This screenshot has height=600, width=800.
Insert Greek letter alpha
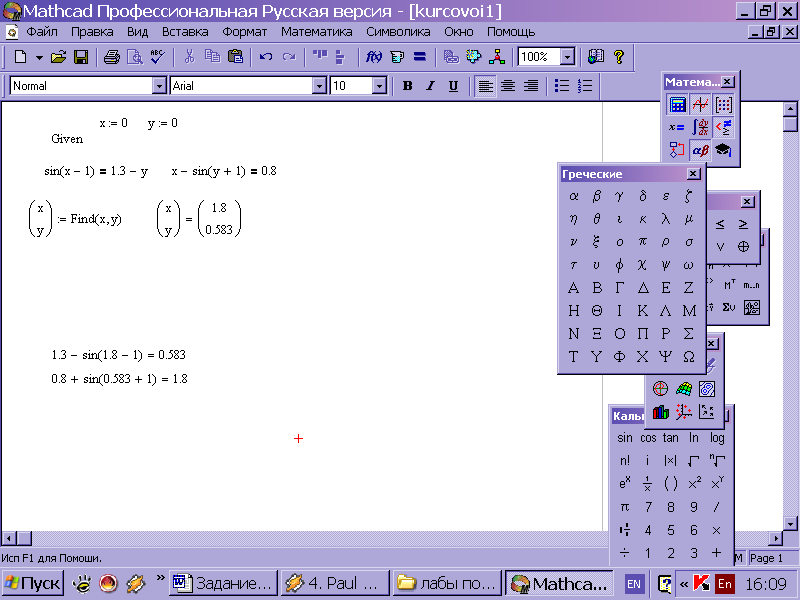coord(573,196)
